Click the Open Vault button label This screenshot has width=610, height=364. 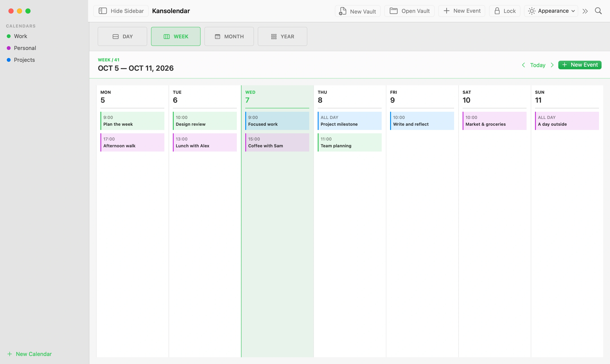pyautogui.click(x=415, y=11)
